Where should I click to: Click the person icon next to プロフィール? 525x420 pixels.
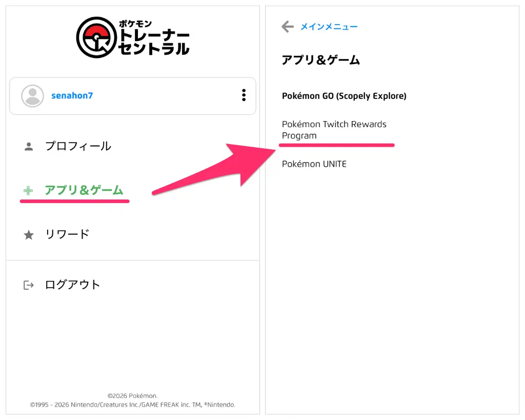point(29,146)
